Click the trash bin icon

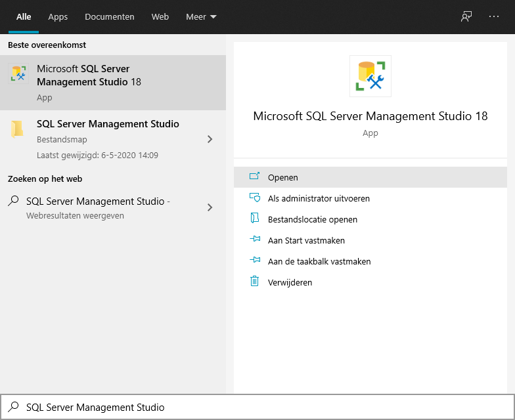[x=255, y=281]
